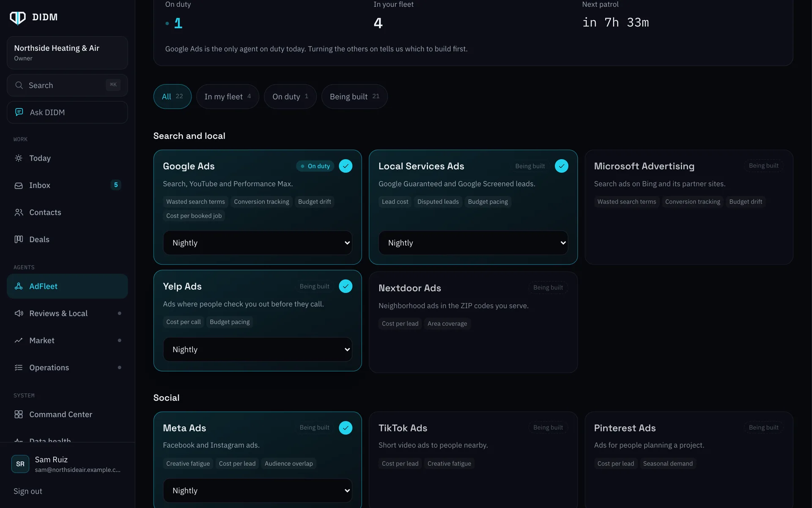This screenshot has height=508, width=812.
Task: Click the Cost per call tag
Action: [184, 322]
